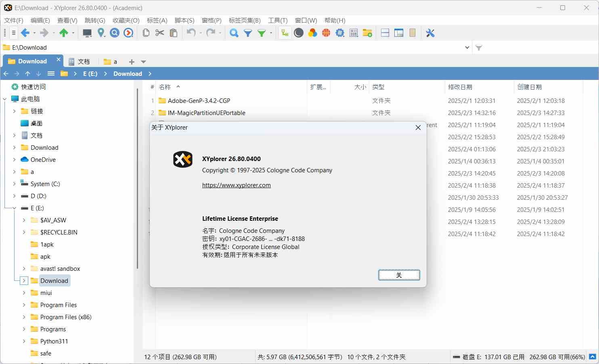The image size is (599, 364).
Task: Open tab list dropdown arrow
Action: [143, 62]
